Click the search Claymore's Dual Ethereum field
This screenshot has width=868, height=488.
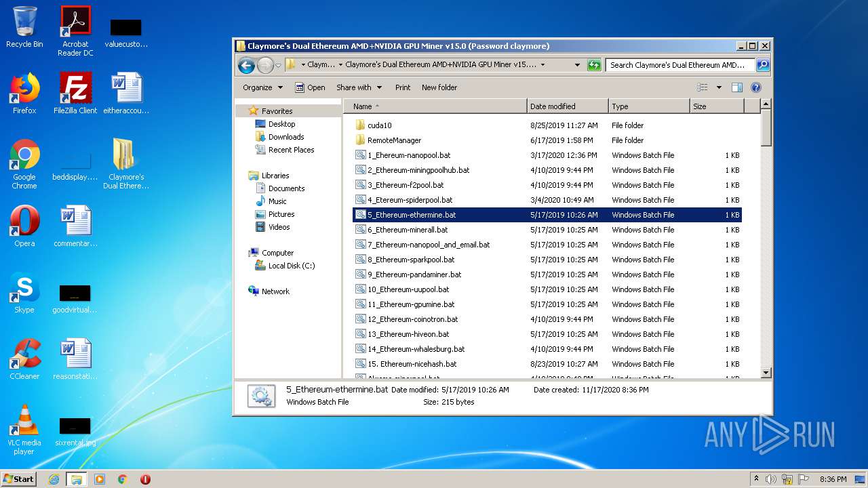[x=680, y=65]
